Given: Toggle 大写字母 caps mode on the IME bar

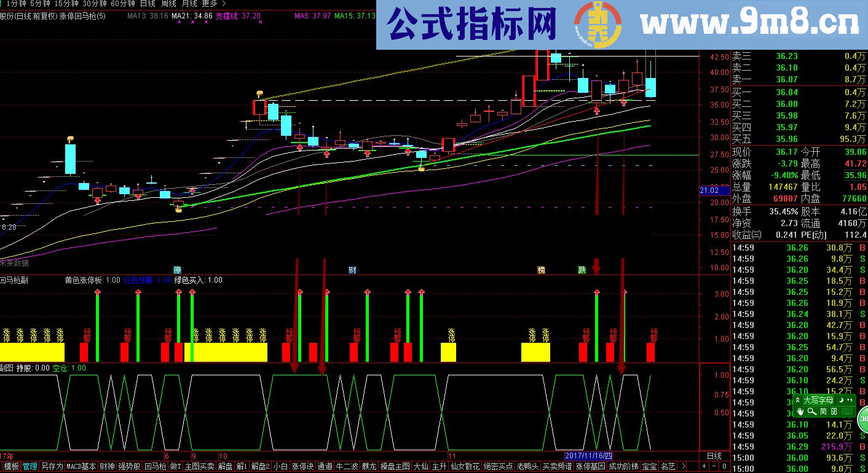Looking at the screenshot, I should coord(819,400).
